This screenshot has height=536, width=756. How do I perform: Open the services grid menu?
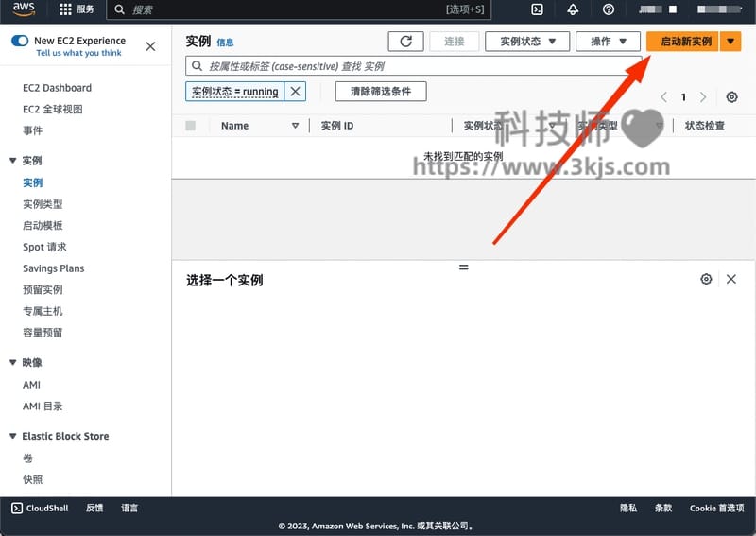coord(65,9)
